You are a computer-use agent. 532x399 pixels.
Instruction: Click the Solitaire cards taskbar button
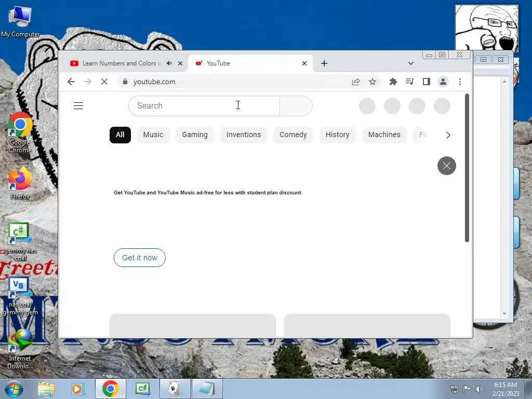pos(175,389)
